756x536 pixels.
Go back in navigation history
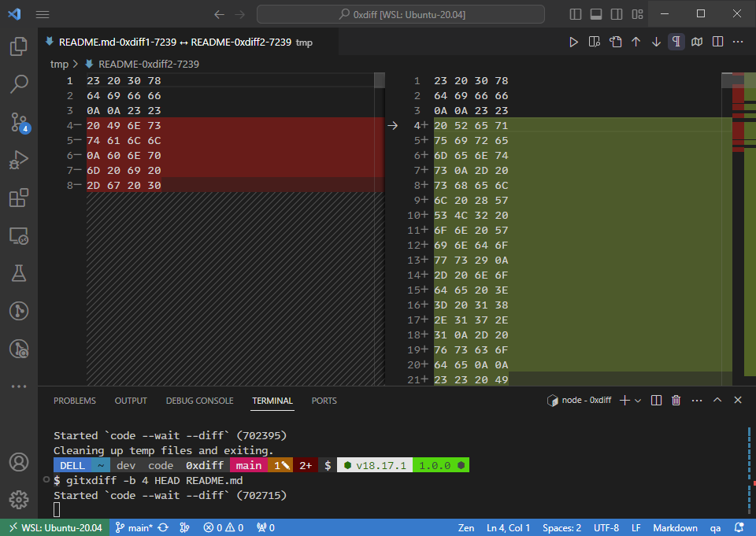[220, 14]
